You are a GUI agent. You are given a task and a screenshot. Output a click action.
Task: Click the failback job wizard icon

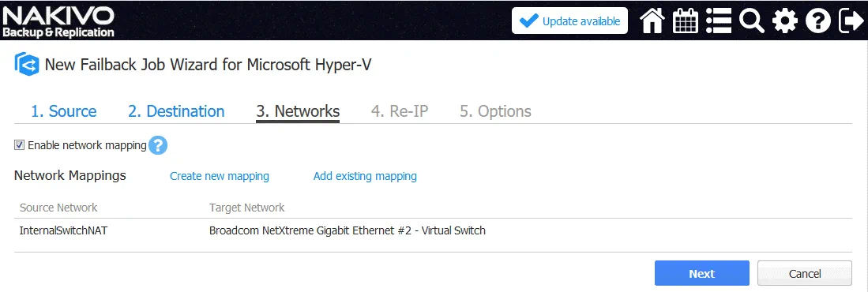[27, 64]
